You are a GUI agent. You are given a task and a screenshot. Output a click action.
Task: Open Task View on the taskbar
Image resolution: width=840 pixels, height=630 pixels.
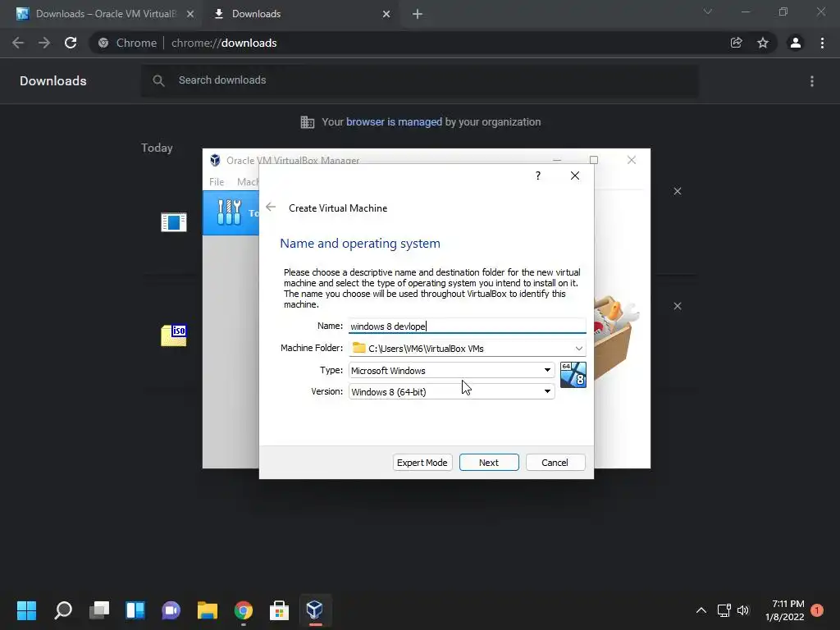coord(99,610)
